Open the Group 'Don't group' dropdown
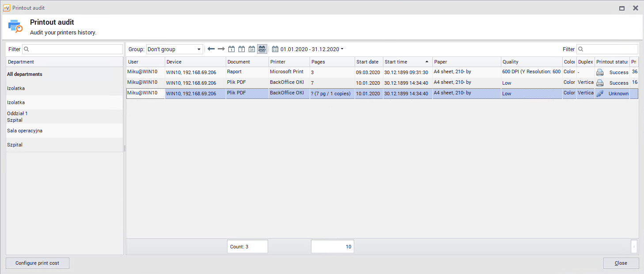This screenshot has width=644, height=274. pyautogui.click(x=174, y=49)
